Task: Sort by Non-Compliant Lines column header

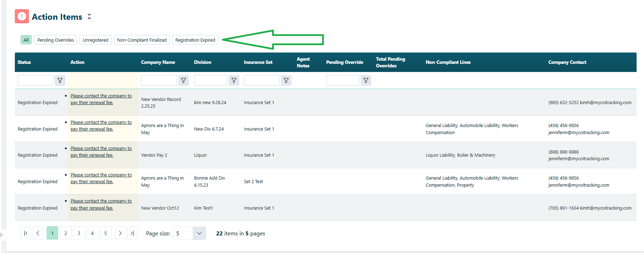Action: pyautogui.click(x=448, y=62)
